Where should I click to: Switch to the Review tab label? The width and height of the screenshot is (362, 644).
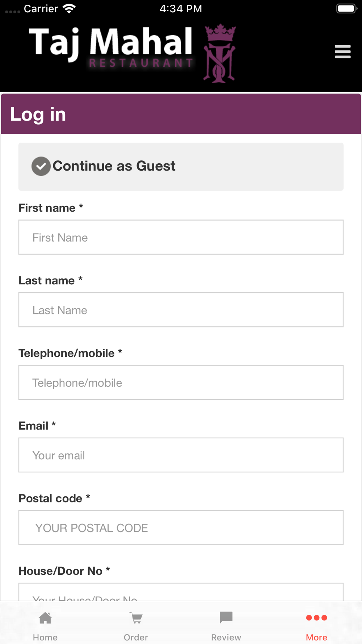(226, 637)
